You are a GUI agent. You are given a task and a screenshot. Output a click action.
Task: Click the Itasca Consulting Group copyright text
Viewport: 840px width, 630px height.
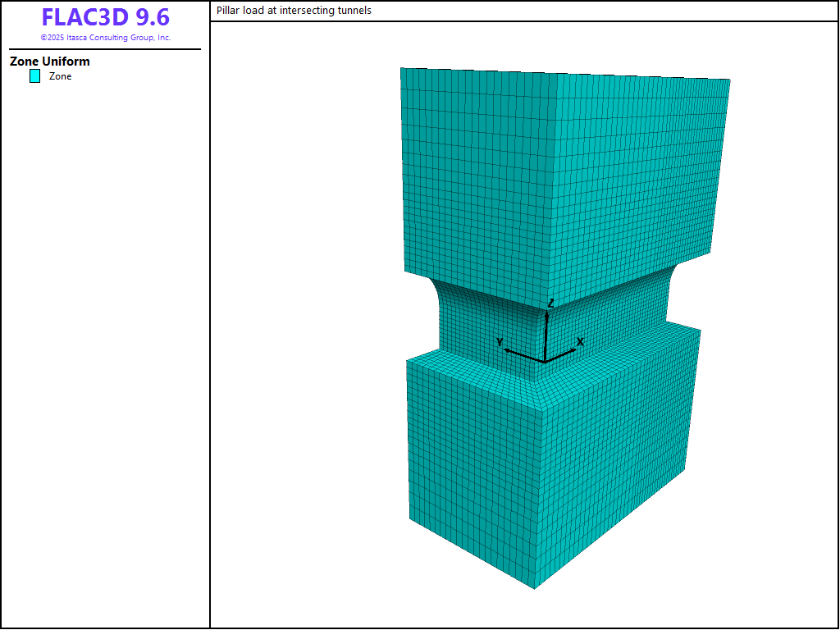105,38
